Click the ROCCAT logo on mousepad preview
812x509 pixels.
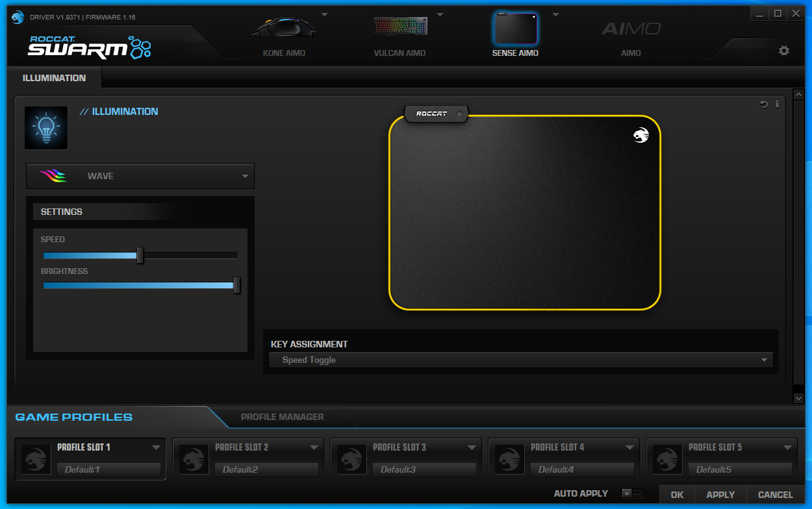[641, 135]
